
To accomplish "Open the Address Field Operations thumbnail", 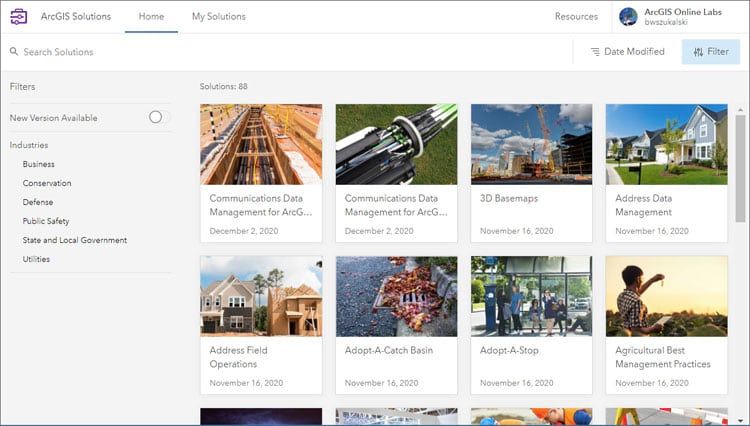I will [261, 296].
